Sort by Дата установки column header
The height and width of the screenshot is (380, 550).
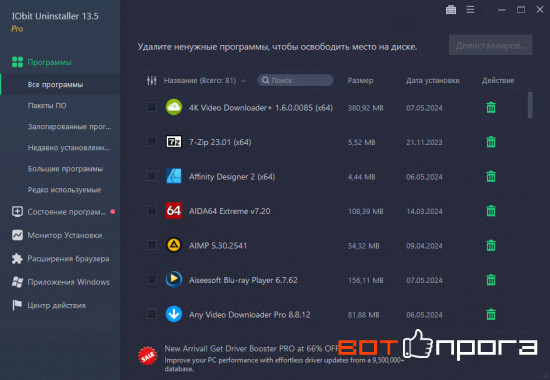click(432, 80)
